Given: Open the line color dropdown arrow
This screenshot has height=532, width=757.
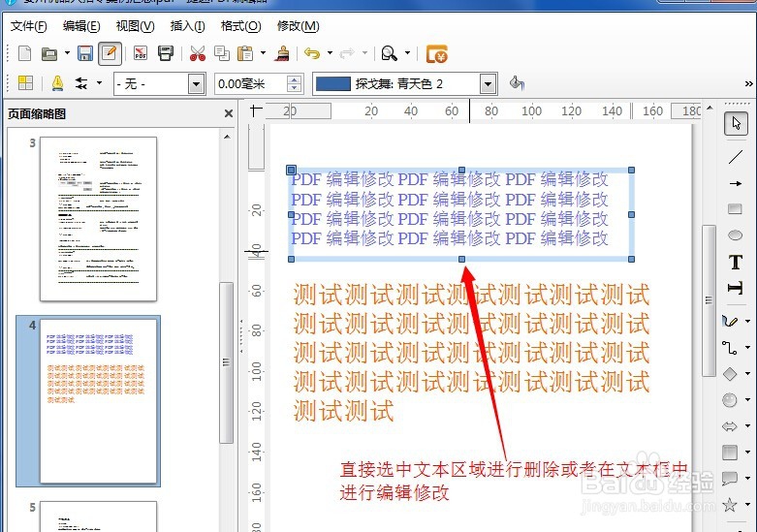Looking at the screenshot, I should point(489,84).
